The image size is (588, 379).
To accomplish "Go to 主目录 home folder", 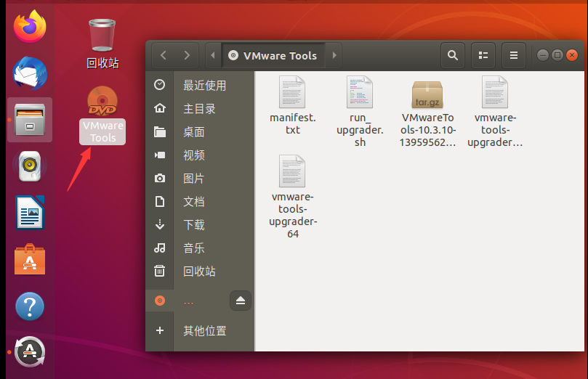I will point(200,109).
